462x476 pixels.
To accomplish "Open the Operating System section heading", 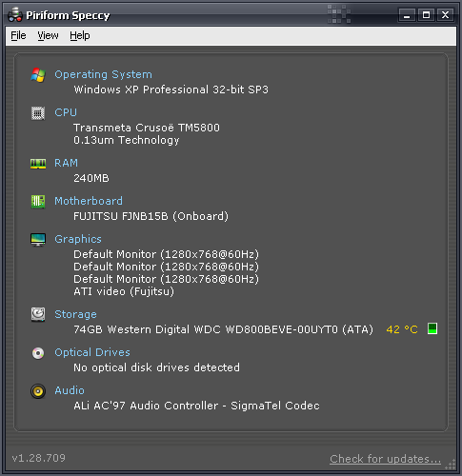I will (103, 74).
